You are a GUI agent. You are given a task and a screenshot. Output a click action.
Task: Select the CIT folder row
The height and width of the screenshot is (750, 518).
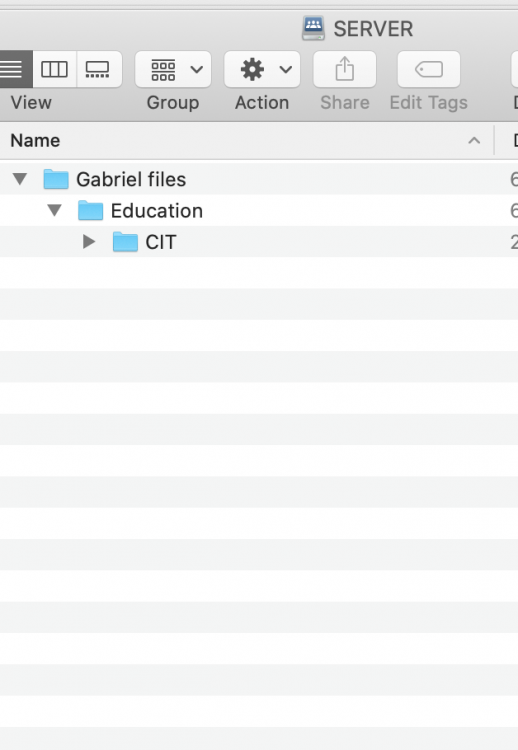(x=259, y=242)
